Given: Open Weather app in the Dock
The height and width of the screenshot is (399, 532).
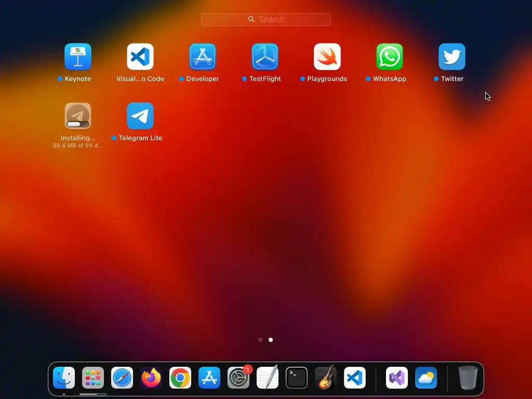Looking at the screenshot, I should [426, 378].
